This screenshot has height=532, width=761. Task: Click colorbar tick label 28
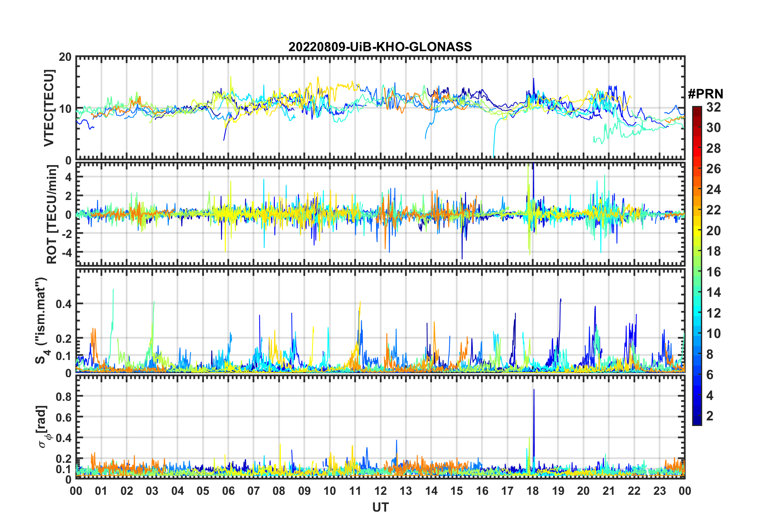tap(713, 148)
